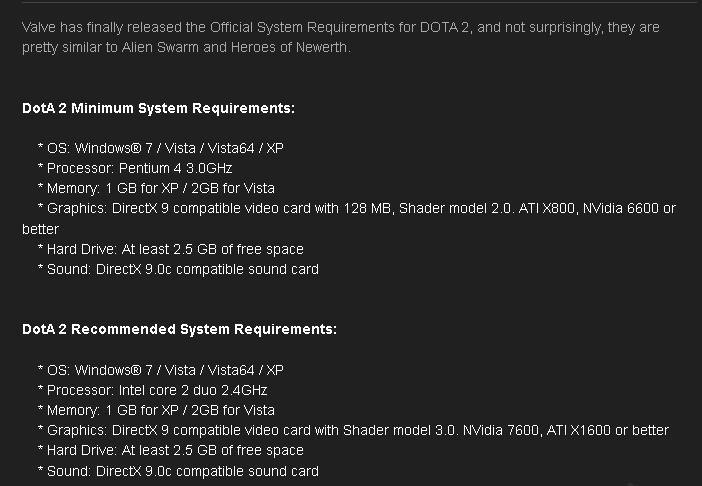Click the Pentium 4 3.0GHz processor line
Image resolution: width=702 pixels, height=486 pixels.
(x=135, y=168)
